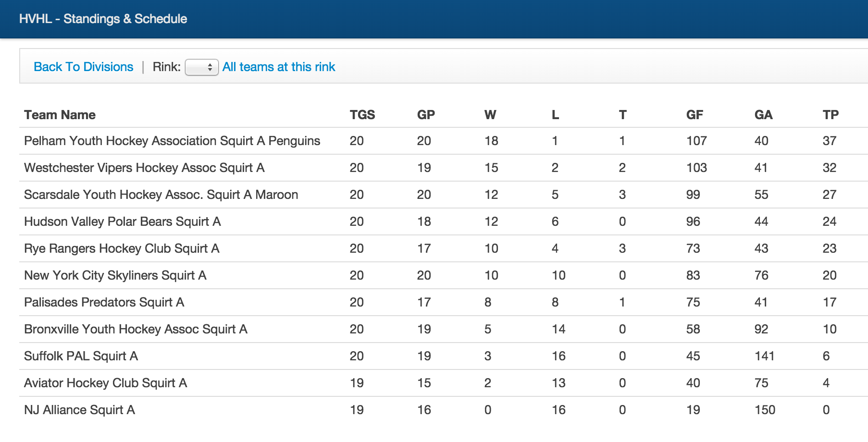Open the Rink dropdown selector

(x=202, y=67)
